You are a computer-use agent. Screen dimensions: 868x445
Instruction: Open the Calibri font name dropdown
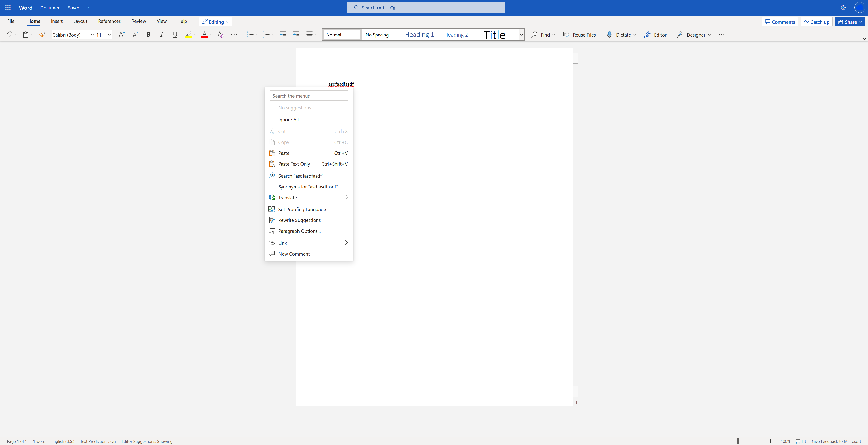(x=92, y=34)
